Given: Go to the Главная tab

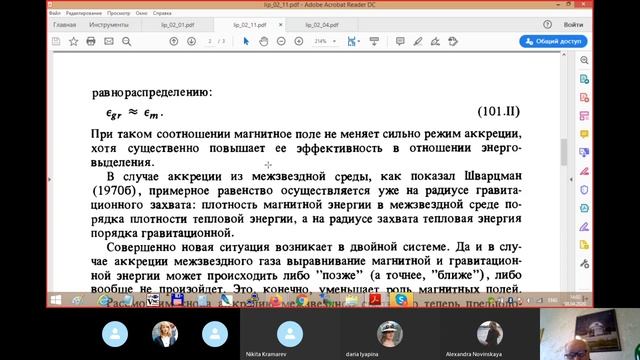Looking at the screenshot, I should tap(64, 25).
